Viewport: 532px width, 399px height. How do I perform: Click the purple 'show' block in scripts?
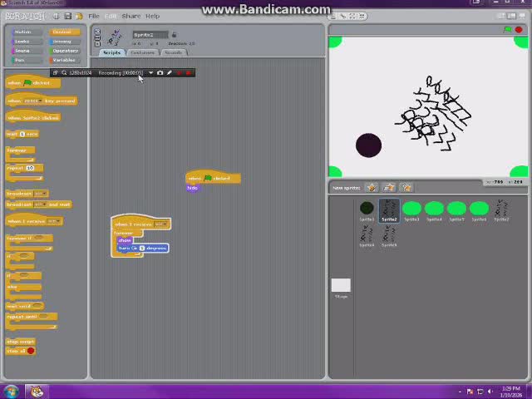(125, 240)
